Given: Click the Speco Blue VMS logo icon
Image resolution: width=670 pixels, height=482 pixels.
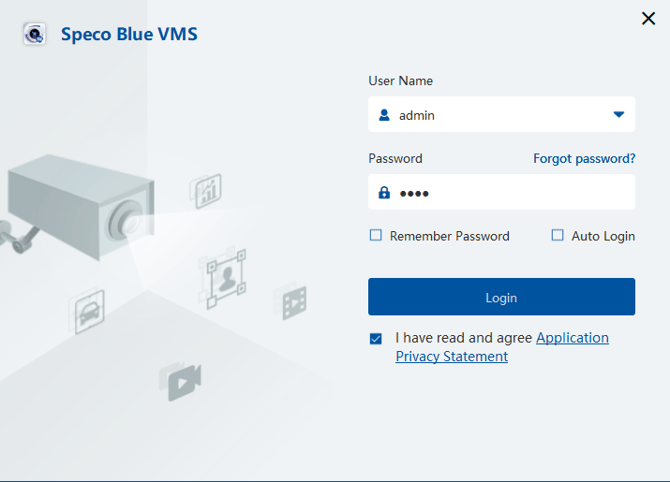Looking at the screenshot, I should [x=35, y=34].
